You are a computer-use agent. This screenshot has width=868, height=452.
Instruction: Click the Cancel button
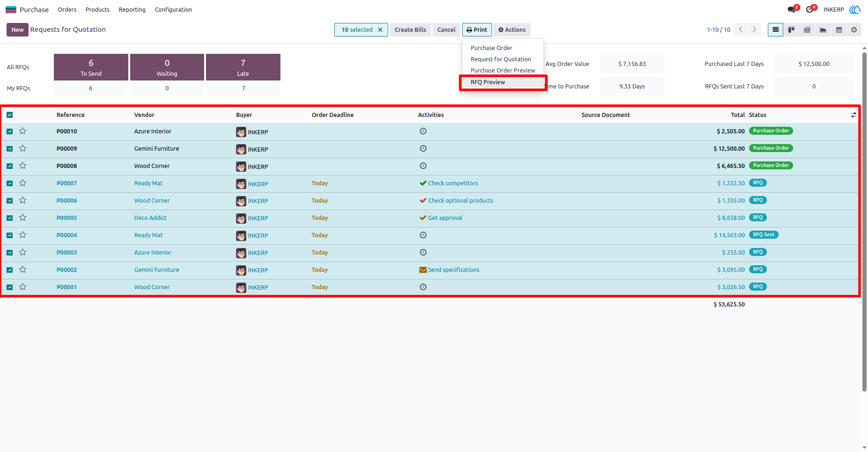pyautogui.click(x=446, y=29)
